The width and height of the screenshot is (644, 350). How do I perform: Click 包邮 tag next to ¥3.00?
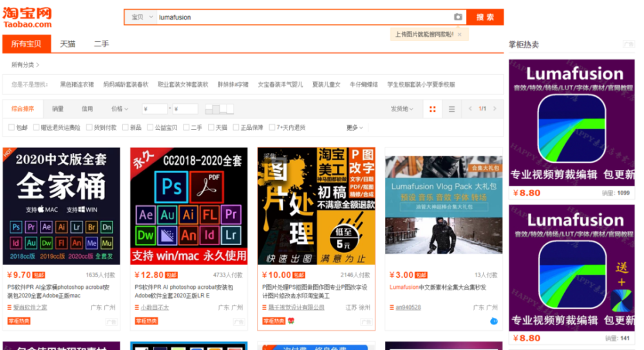tap(421, 275)
